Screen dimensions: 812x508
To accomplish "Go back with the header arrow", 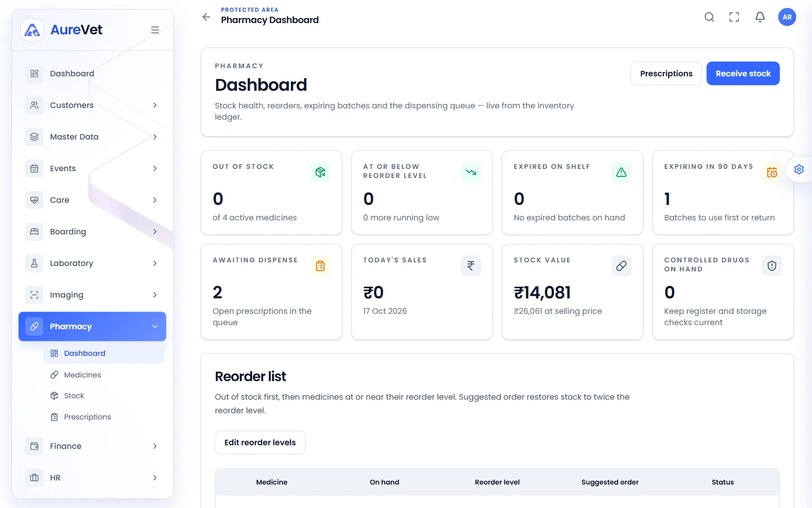I will click(206, 17).
